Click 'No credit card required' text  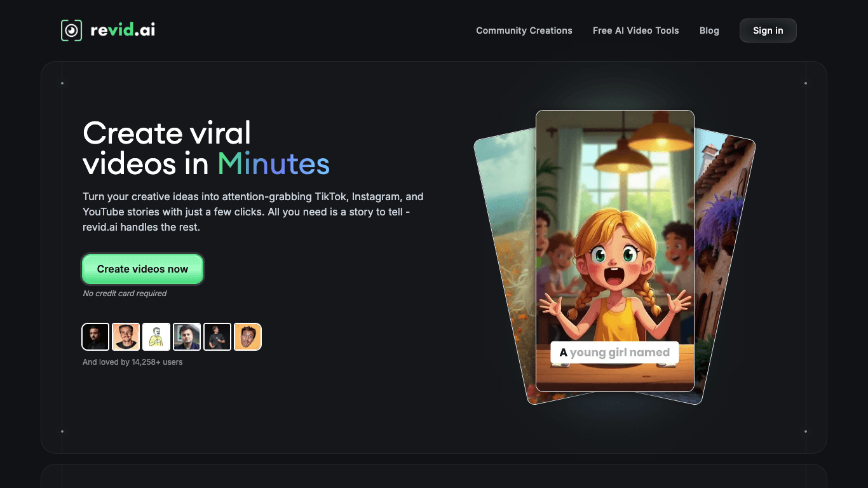point(125,294)
